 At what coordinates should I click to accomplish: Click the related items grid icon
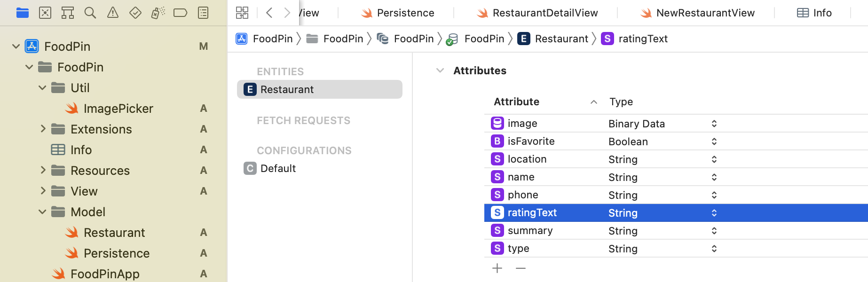point(242,13)
